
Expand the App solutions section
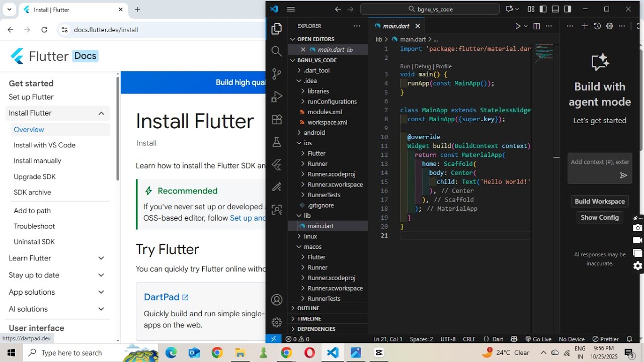point(101,292)
